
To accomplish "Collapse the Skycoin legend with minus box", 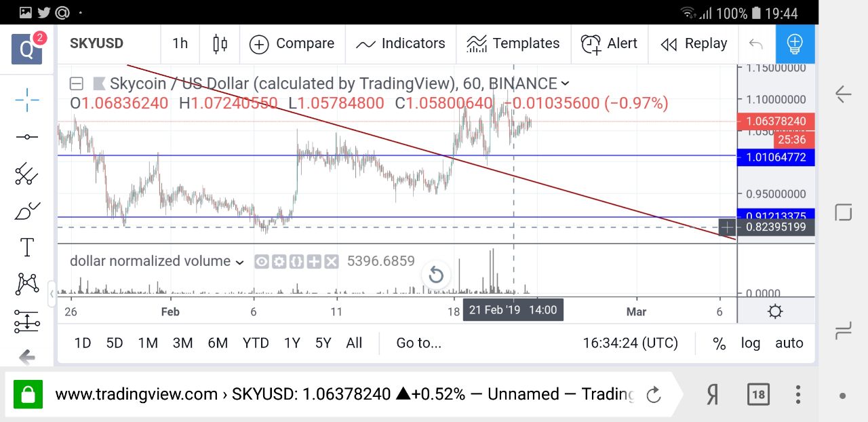I will pos(77,84).
